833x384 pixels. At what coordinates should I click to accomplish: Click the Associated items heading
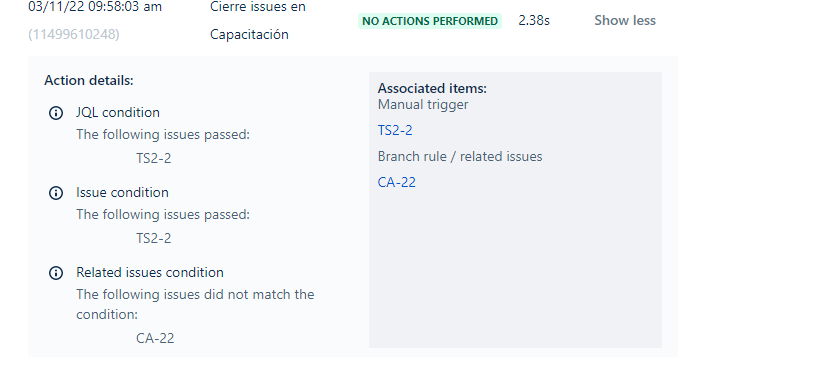click(x=432, y=89)
